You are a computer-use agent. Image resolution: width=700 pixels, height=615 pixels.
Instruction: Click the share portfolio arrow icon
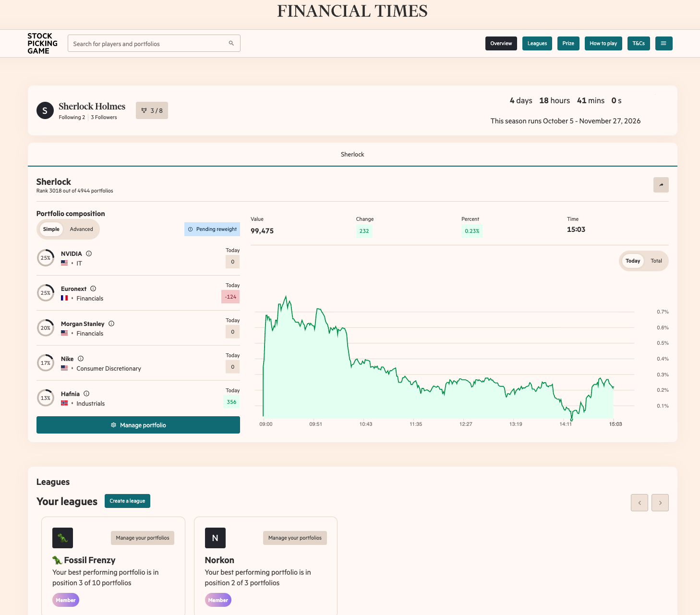pos(661,185)
